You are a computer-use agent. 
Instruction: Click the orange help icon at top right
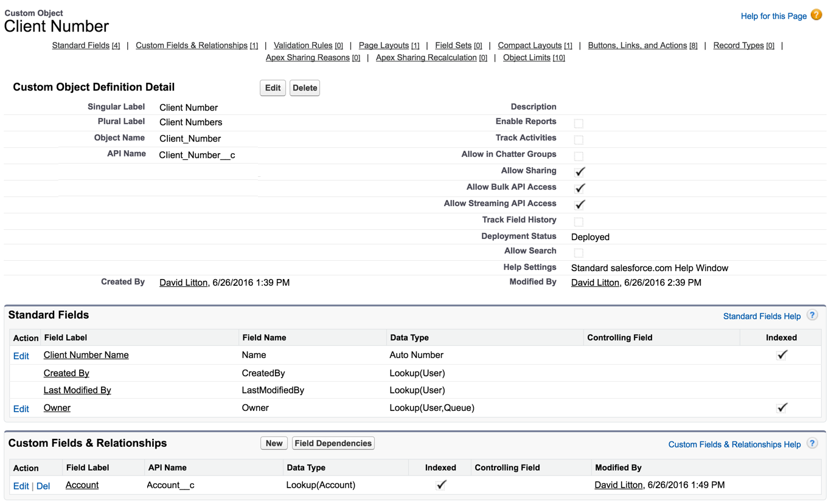(816, 15)
